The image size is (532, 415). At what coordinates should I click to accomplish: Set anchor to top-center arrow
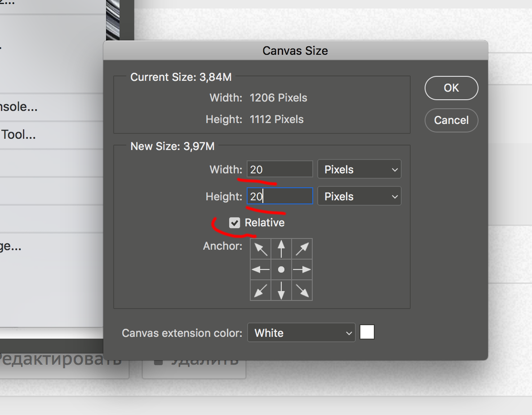(281, 249)
